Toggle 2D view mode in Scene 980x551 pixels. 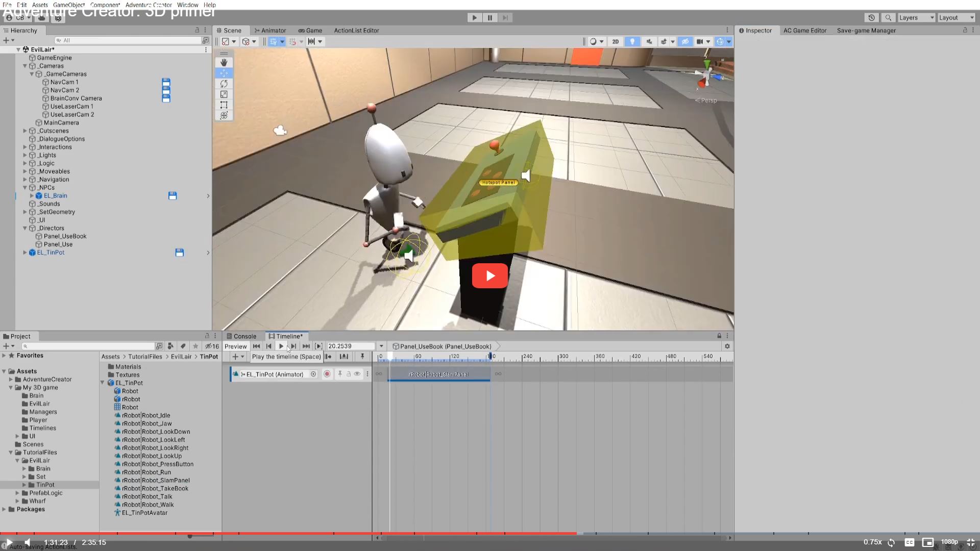616,42
